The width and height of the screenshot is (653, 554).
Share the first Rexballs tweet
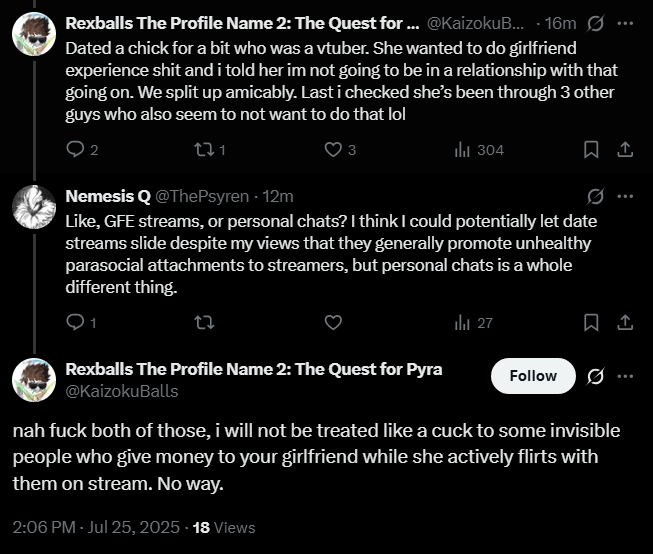pos(625,149)
